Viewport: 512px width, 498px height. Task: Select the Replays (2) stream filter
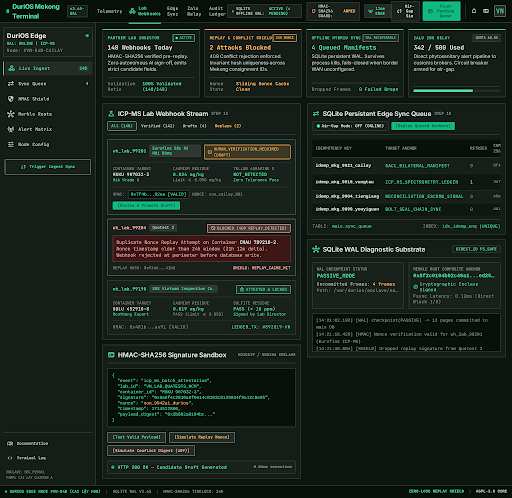pos(228,126)
